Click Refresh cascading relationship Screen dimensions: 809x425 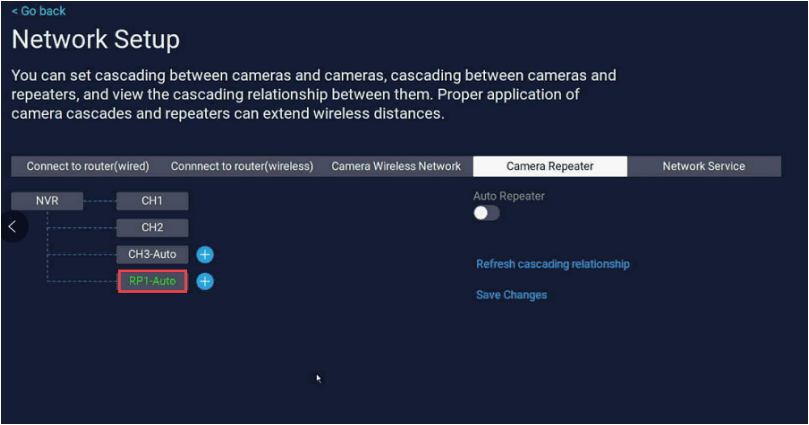(552, 264)
